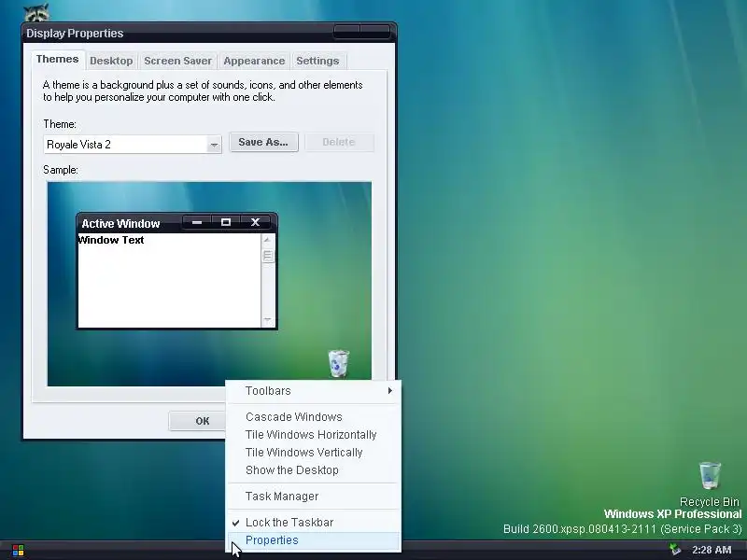Go to the Settings tab
Screen dimensions: 747x560
(x=317, y=61)
